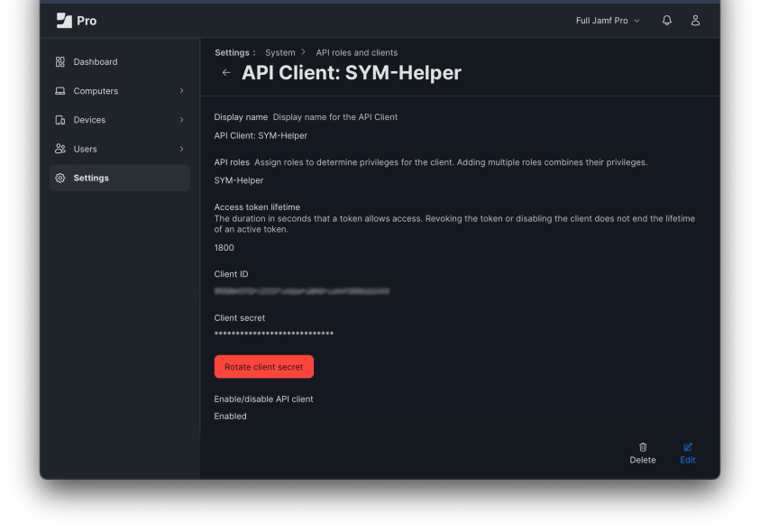
Task: Open the notifications bell
Action: pos(667,21)
